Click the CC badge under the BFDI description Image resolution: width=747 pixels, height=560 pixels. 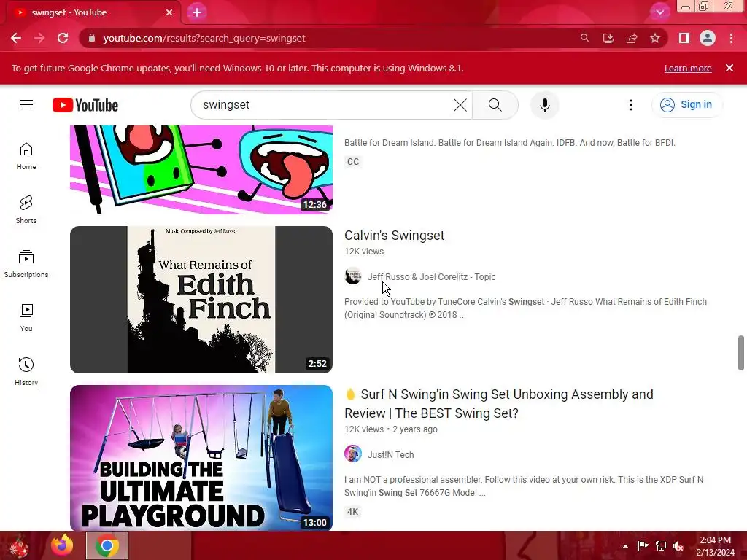353,161
